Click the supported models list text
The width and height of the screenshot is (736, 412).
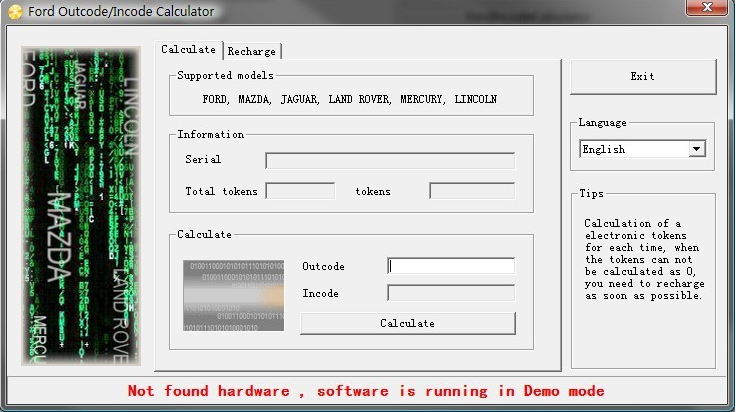pos(349,100)
